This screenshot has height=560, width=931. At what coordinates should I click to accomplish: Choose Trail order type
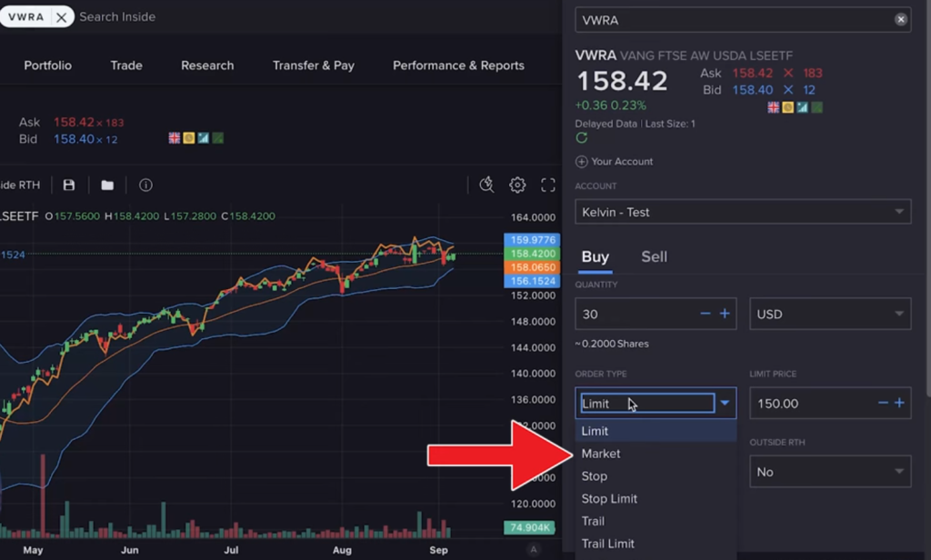pyautogui.click(x=656, y=522)
